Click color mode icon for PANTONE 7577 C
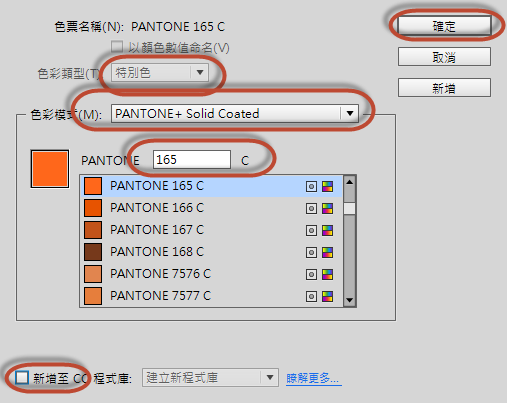This screenshot has width=507, height=403. 327,296
